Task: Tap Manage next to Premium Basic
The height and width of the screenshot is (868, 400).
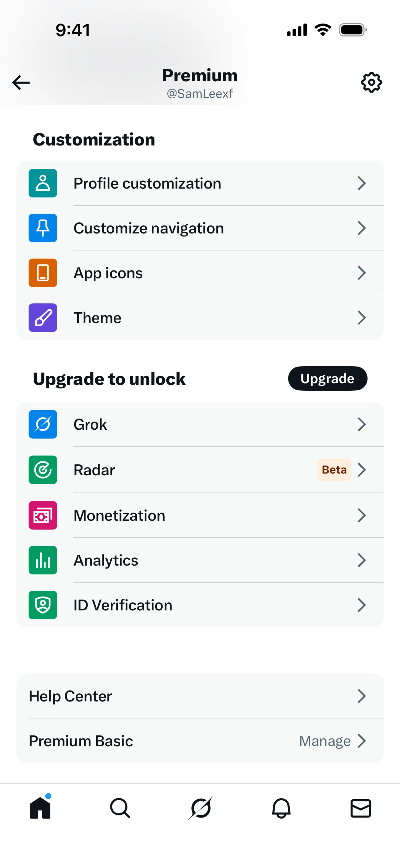Action: point(325,741)
